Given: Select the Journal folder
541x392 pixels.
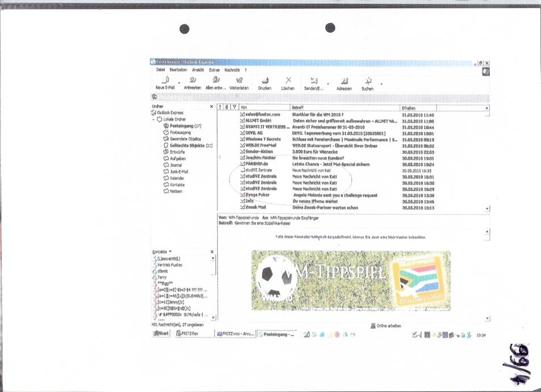Looking at the screenshot, I should point(173,165).
